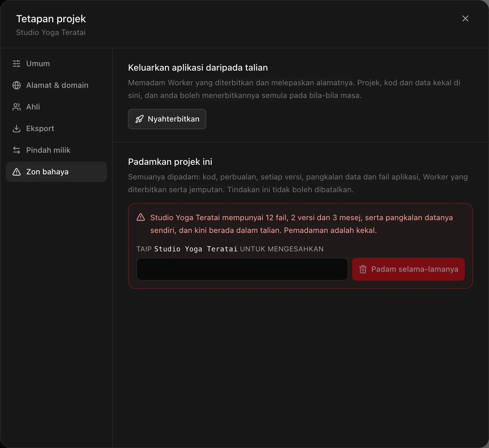489x448 pixels.
Task: Click the Padamkan projek ini heading
Action: (170, 162)
